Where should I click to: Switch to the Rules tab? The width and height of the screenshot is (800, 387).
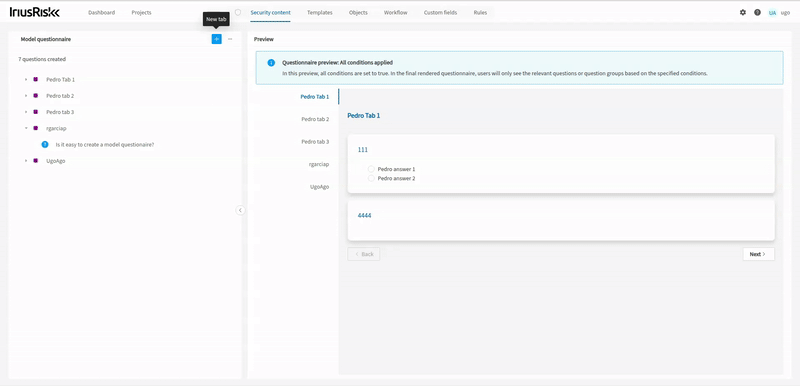click(x=480, y=13)
